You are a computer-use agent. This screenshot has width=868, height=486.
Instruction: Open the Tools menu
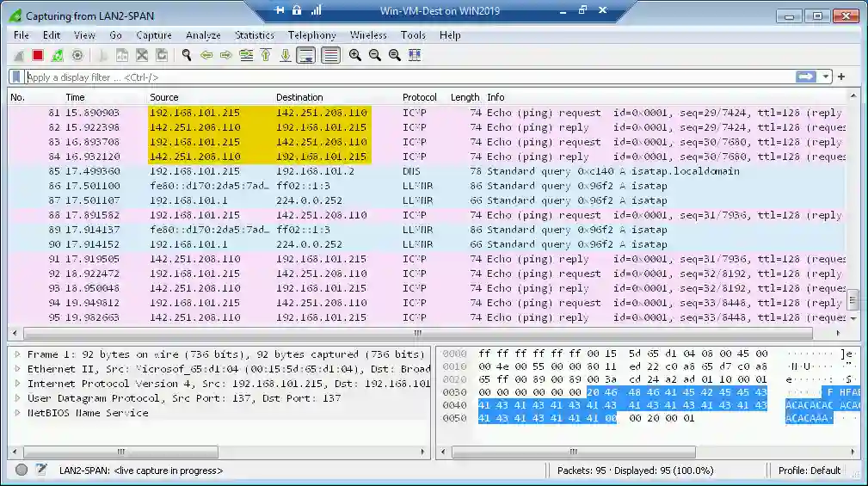tap(413, 35)
